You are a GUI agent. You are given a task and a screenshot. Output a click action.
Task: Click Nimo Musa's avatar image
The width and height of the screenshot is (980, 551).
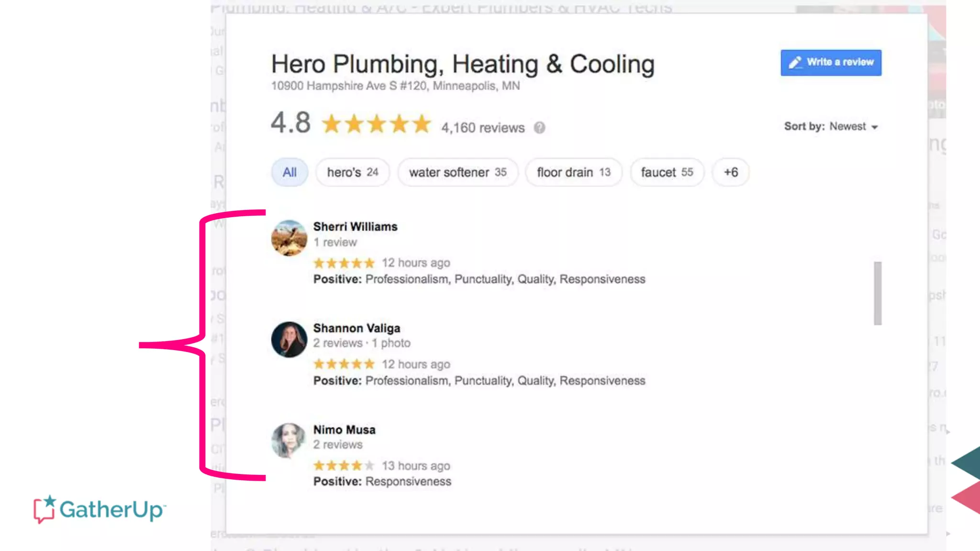point(289,440)
